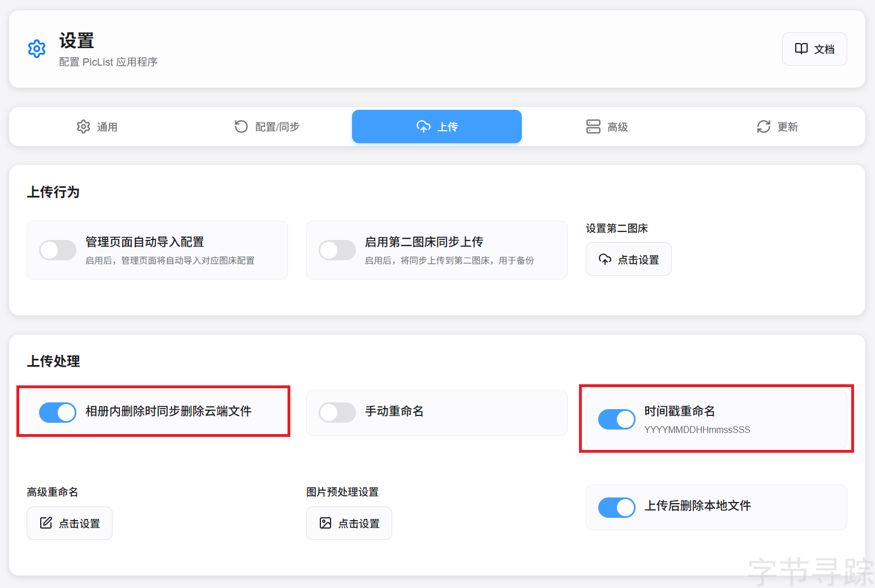
Task: Switch to the 配置/同步 tab
Action: pos(267,127)
